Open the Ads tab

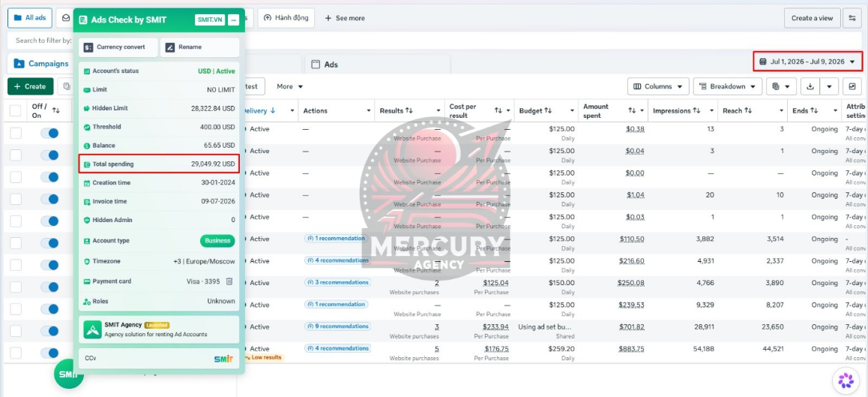coord(325,65)
